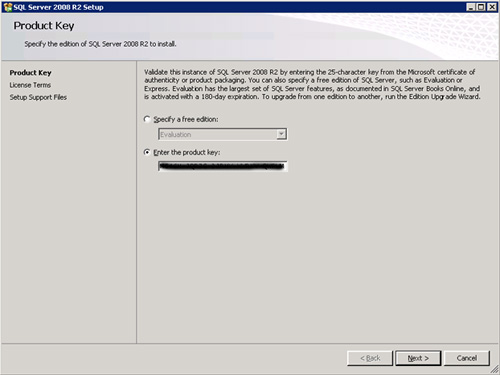Select Product Key step in sidebar

pyautogui.click(x=30, y=73)
